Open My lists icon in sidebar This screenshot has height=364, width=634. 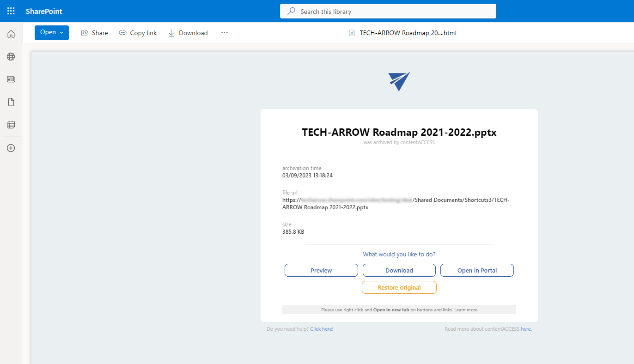pos(11,125)
